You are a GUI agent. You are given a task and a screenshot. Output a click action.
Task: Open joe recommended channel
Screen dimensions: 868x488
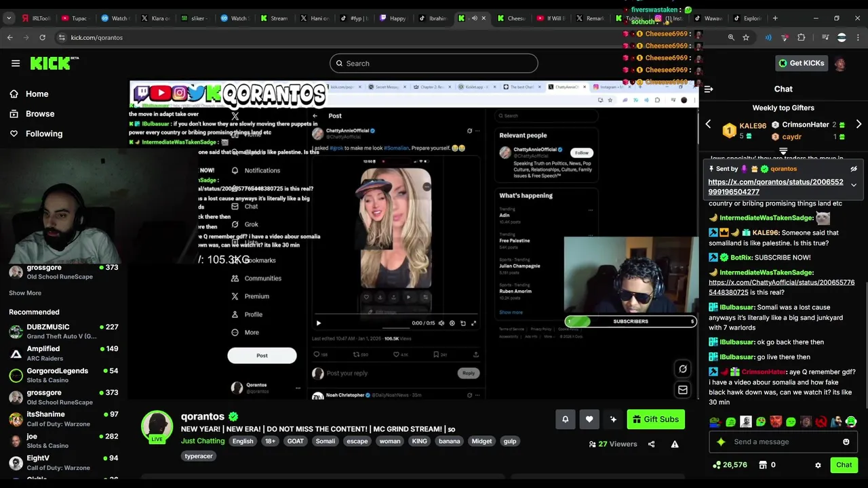tap(64, 441)
